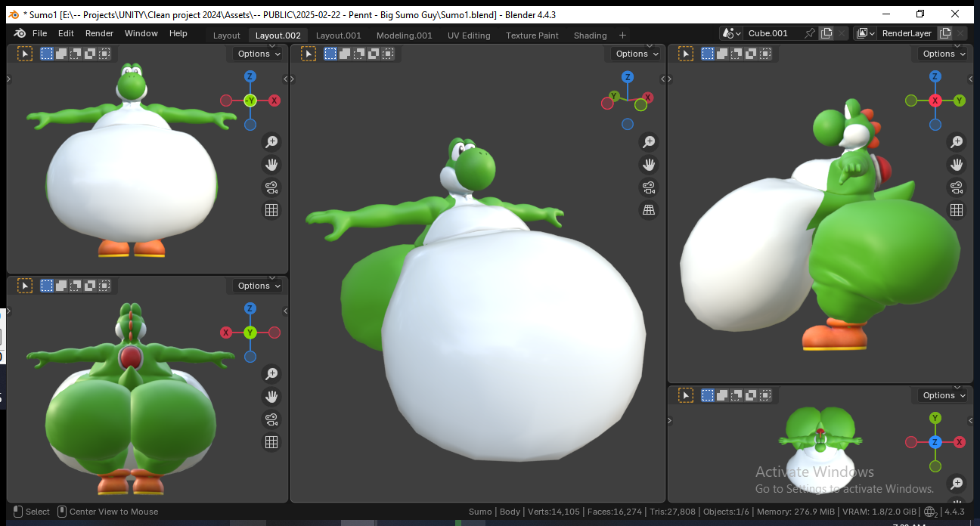Image resolution: width=980 pixels, height=526 pixels.
Task: Enable Subtract selection mode in front-view viewport
Action: click(x=76, y=54)
